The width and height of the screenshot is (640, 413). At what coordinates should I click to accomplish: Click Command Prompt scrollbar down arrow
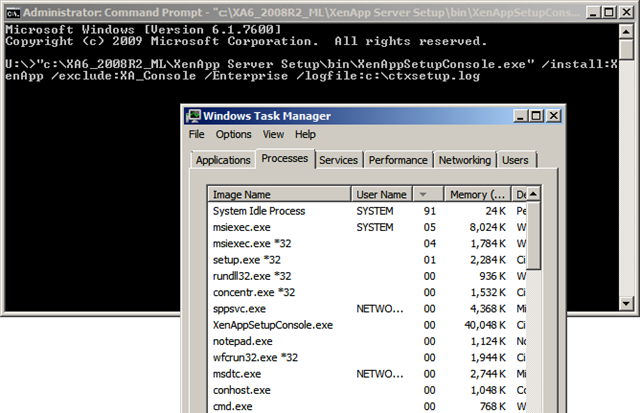[x=626, y=303]
